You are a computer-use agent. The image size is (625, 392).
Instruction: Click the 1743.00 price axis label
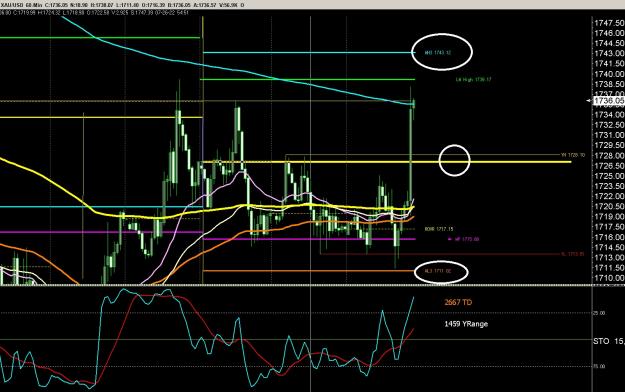coord(609,53)
